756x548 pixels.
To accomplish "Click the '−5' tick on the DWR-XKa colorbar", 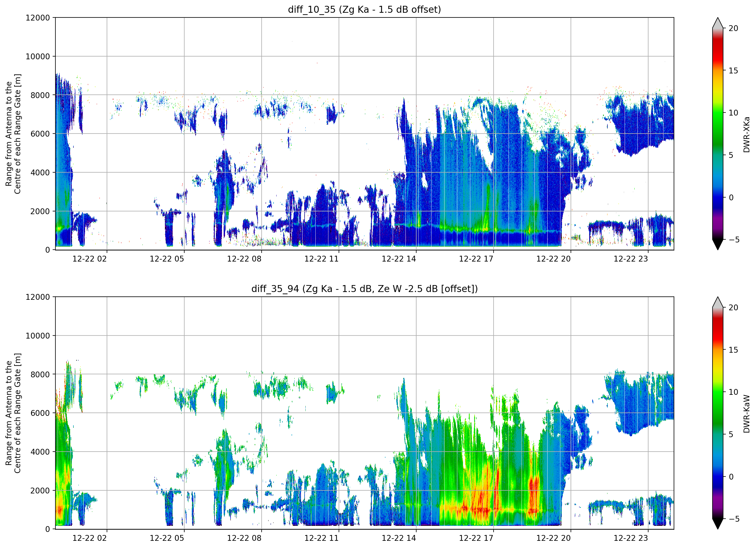I will tap(734, 240).
